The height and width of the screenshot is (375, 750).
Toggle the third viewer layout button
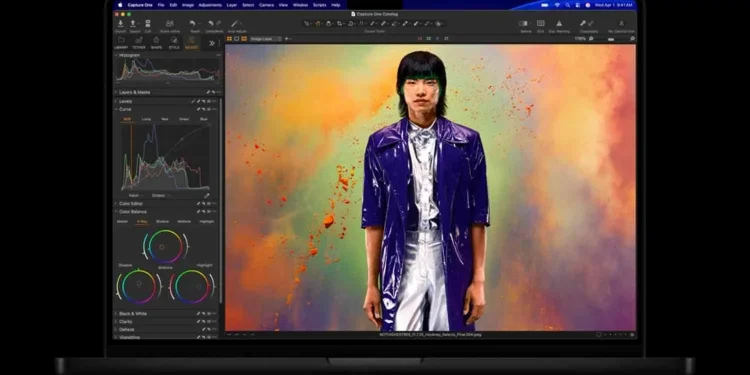pyautogui.click(x=244, y=39)
